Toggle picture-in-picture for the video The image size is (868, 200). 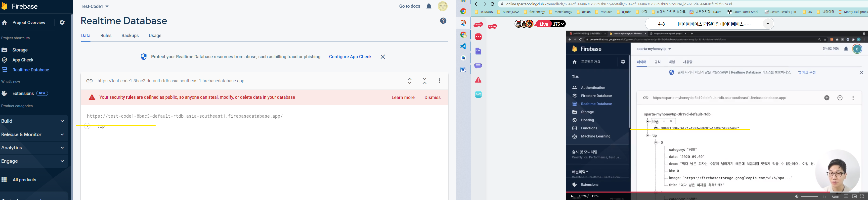[854, 196]
